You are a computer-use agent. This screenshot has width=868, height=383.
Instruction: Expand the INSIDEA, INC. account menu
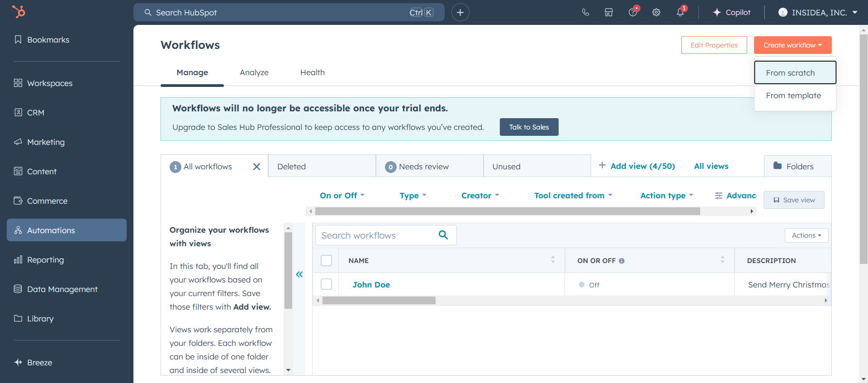click(x=818, y=12)
